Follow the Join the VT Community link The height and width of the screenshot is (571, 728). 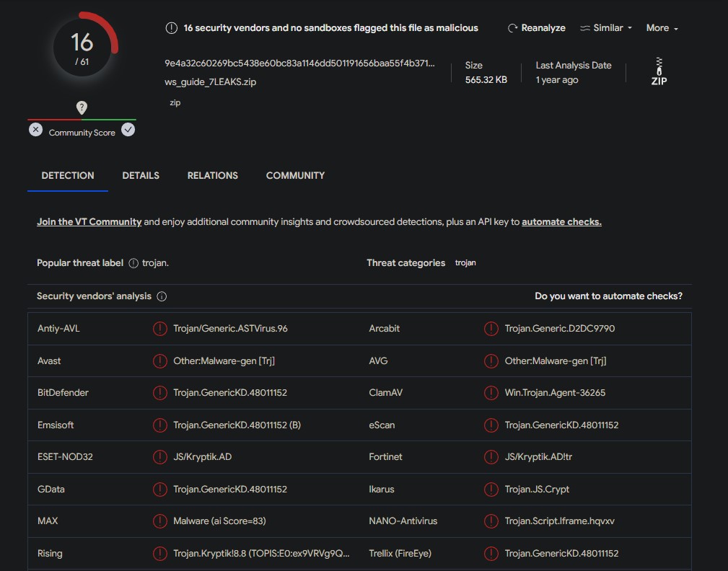point(89,222)
